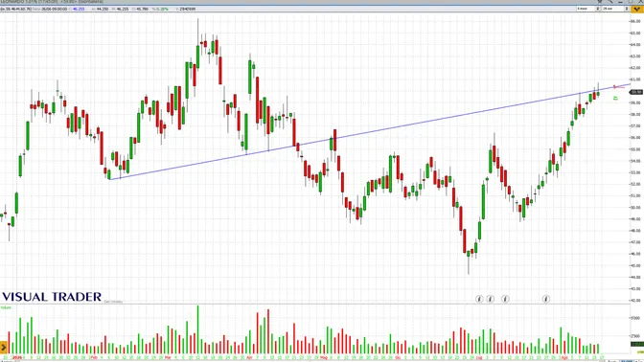Click the 'Feb' month label on the time axis
The height and width of the screenshot is (362, 644).
94,357
